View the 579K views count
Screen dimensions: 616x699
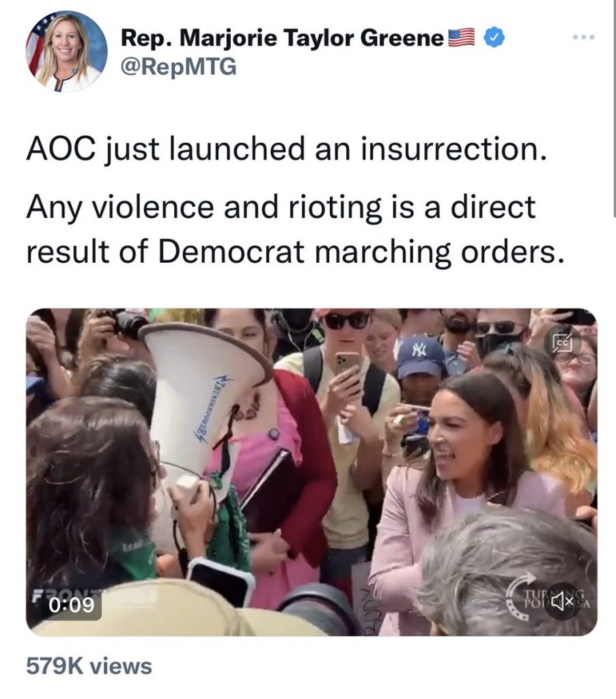click(89, 666)
